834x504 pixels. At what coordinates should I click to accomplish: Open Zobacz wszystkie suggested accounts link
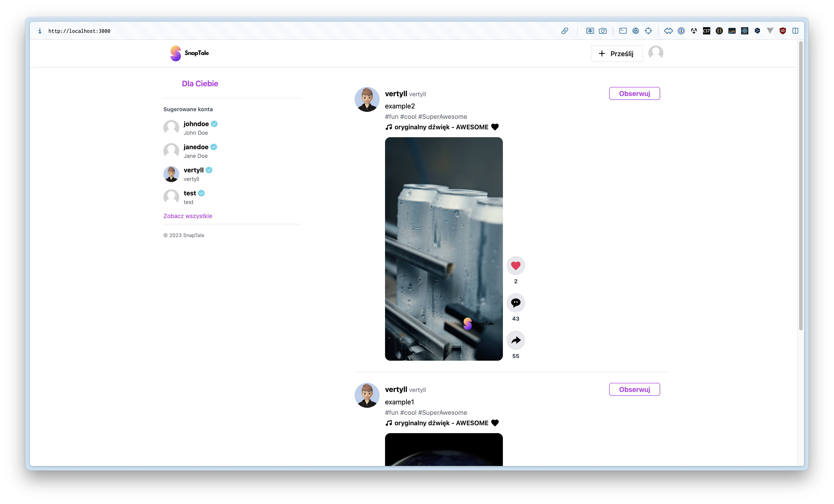(x=187, y=216)
